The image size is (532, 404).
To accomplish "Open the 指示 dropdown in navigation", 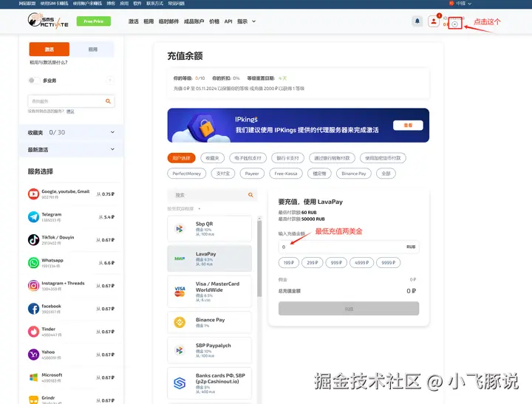I will pyautogui.click(x=246, y=21).
